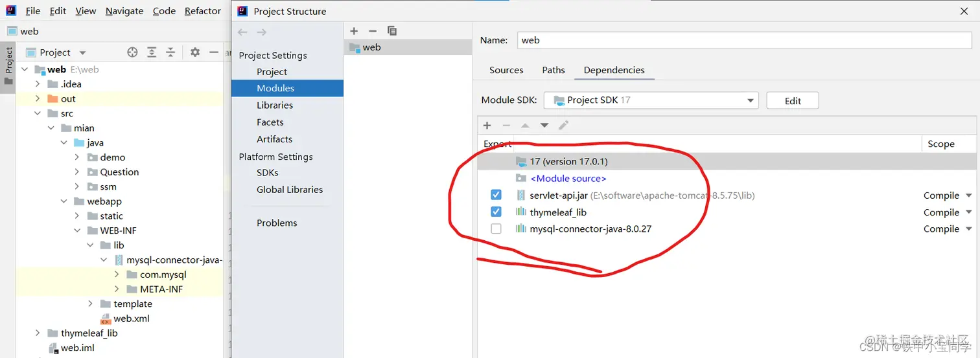The width and height of the screenshot is (980, 358).
Task: Select the web module in module list
Action: 408,47
